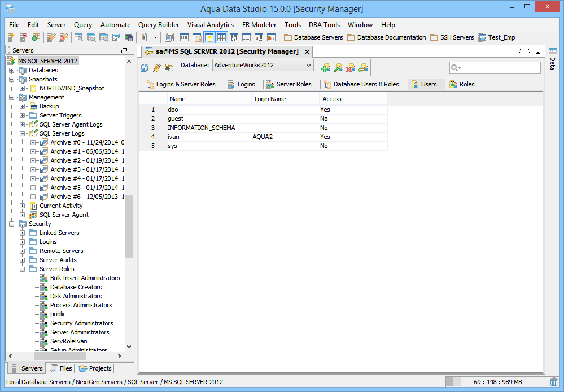Click the user permissions icon with the grid
The image size is (564, 392).
363,68
